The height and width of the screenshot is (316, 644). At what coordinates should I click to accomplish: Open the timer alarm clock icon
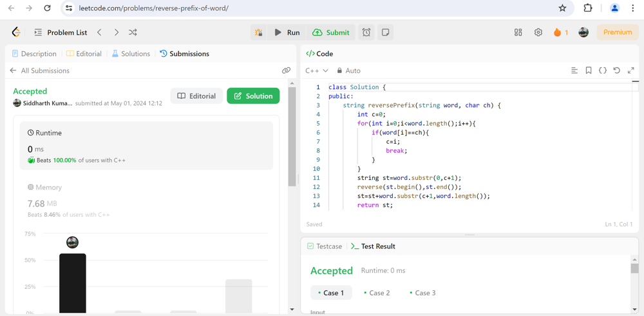366,32
